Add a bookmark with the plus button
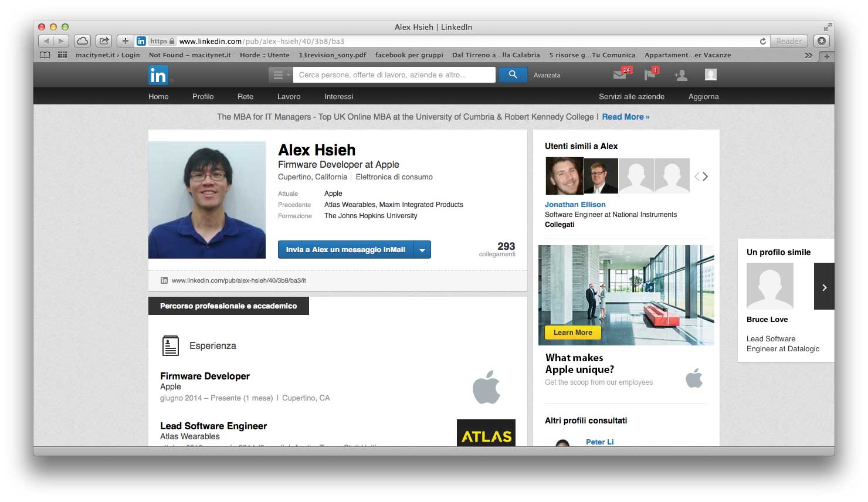This screenshot has height=502, width=868. point(125,41)
